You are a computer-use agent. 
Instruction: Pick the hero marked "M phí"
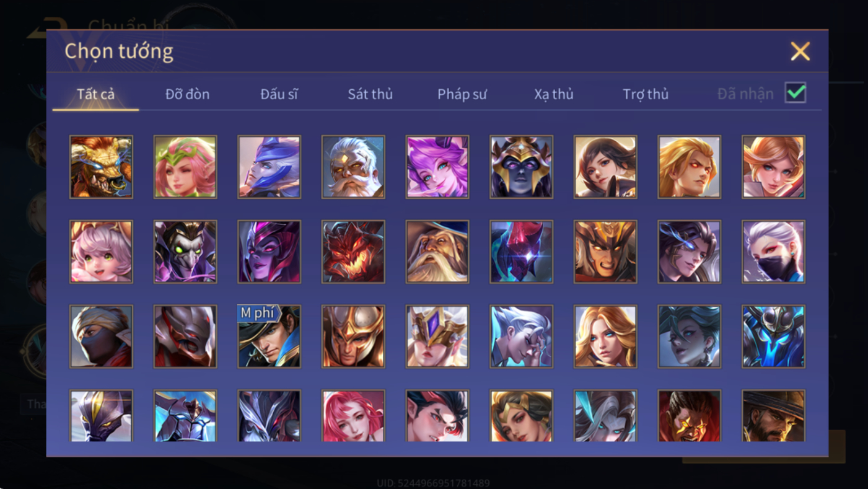pyautogui.click(x=269, y=337)
